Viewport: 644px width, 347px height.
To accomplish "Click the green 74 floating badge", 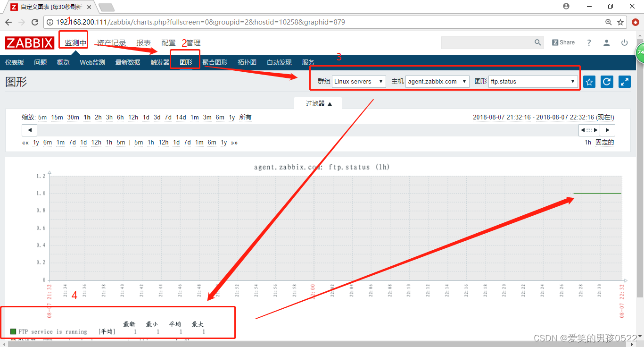I will (x=640, y=52).
